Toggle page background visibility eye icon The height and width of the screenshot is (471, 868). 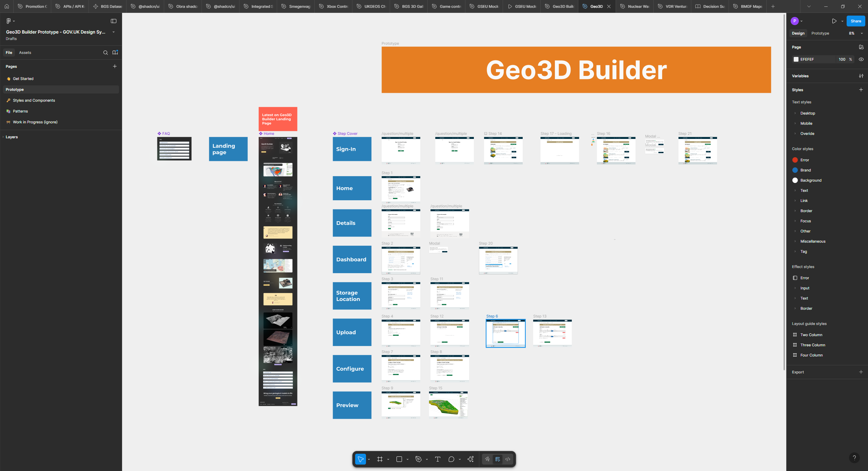861,59
